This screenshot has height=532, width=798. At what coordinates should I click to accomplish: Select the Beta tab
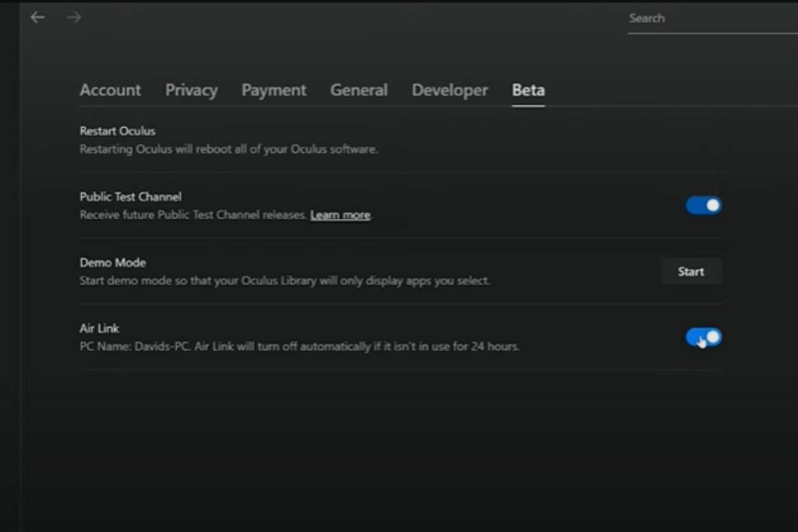[x=528, y=90]
